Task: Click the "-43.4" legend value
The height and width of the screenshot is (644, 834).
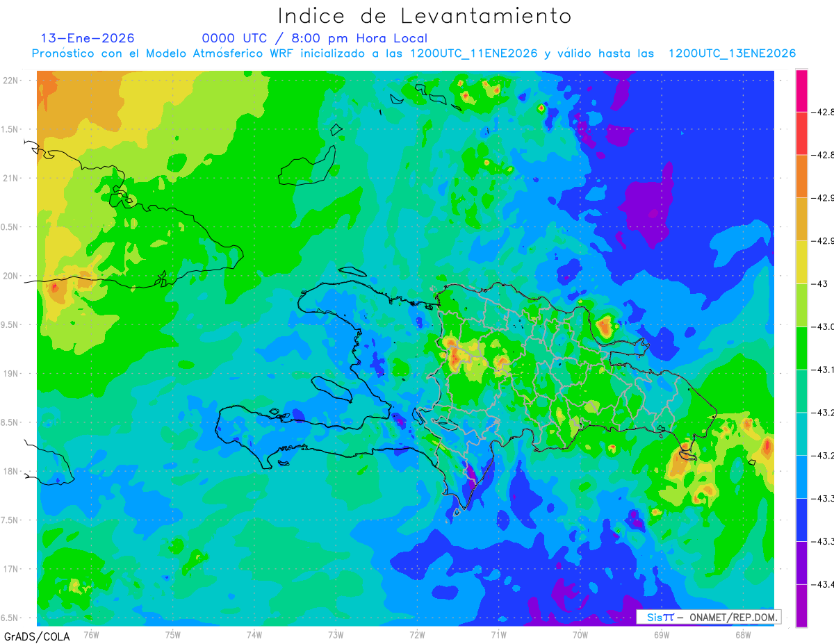Action: tap(823, 584)
